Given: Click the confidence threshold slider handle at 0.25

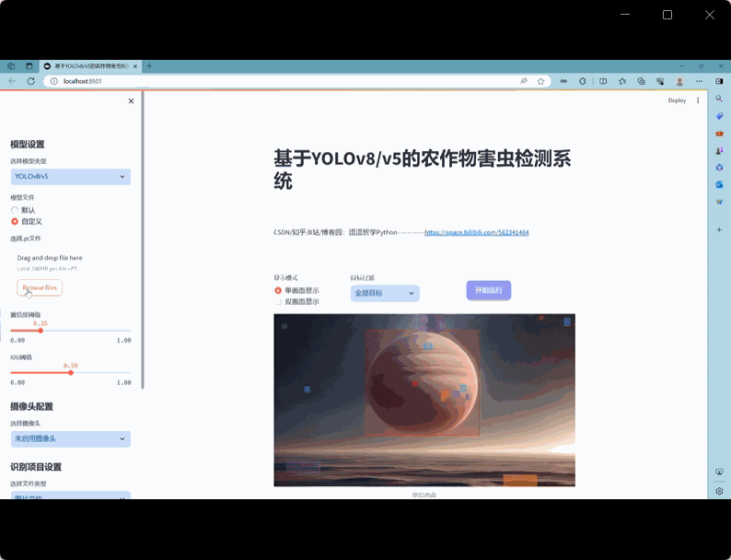Looking at the screenshot, I should pyautogui.click(x=41, y=331).
